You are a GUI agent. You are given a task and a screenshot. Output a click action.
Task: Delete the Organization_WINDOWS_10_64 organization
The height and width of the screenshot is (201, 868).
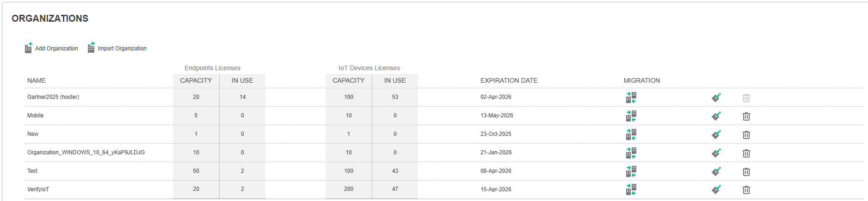[746, 153]
